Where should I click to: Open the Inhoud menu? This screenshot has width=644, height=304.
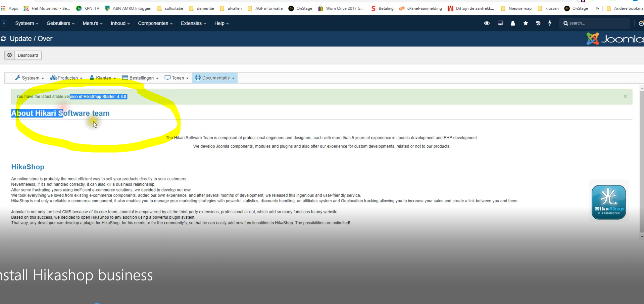tap(120, 23)
